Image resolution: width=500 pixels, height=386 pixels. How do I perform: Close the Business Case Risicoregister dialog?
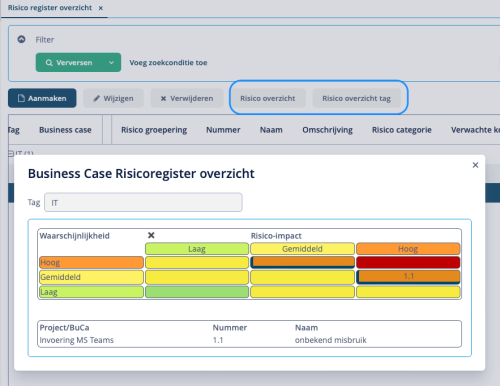click(475, 165)
